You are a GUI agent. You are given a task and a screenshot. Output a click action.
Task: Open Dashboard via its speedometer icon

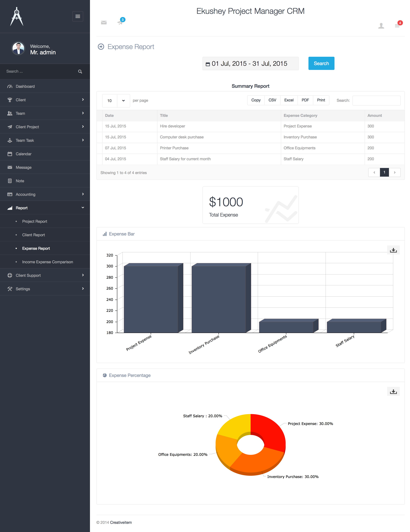[x=10, y=86]
